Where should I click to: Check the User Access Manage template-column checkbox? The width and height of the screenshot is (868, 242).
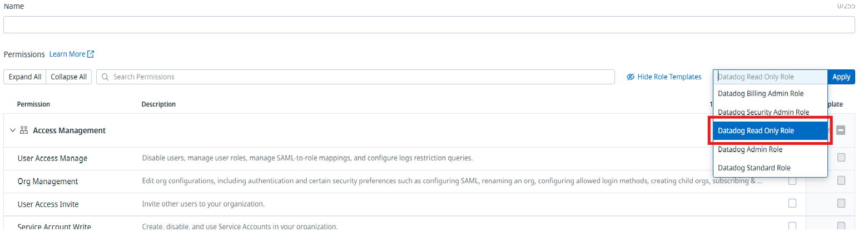pos(841,158)
